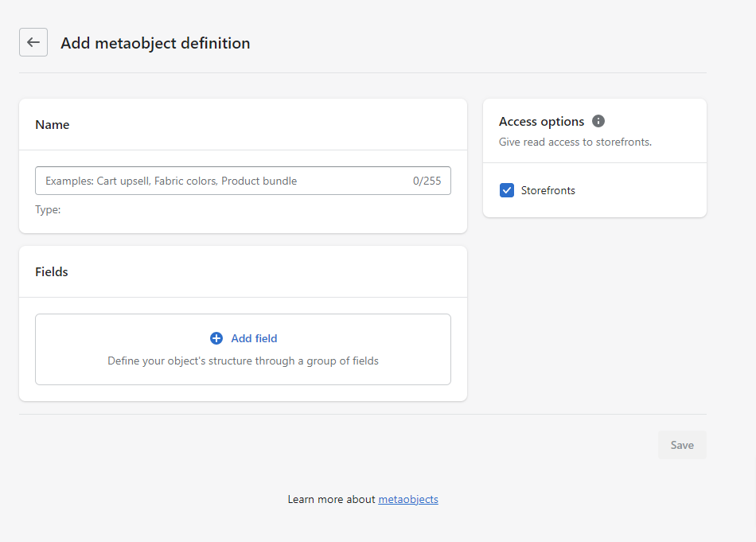Click the 'Give read access to storefronts' text
756x542 pixels.
(575, 142)
